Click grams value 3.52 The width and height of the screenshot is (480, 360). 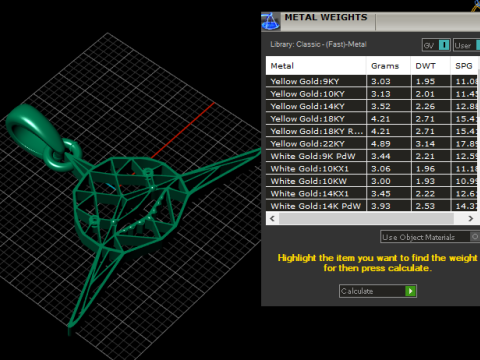click(x=381, y=106)
